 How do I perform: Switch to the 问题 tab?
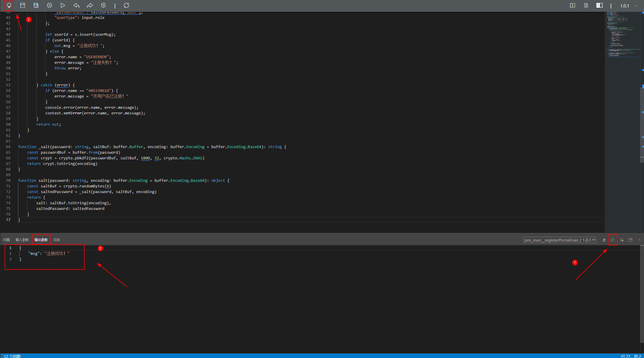(x=6, y=240)
